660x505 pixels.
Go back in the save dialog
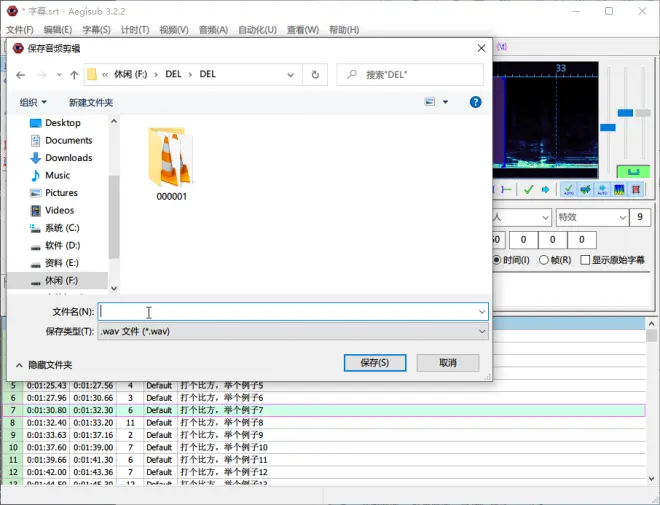coord(20,75)
